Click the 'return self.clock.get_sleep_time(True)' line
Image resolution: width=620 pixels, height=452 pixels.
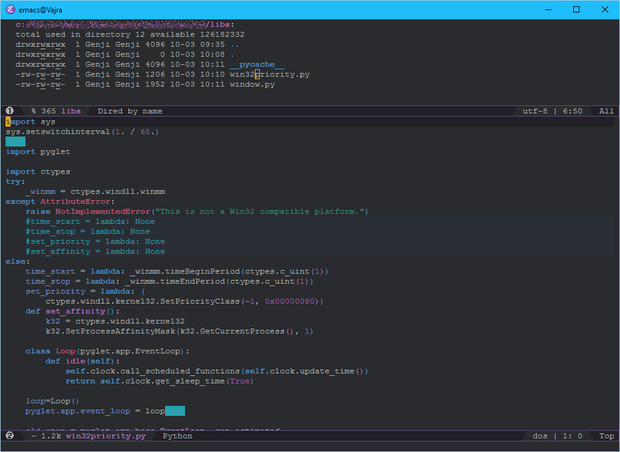click(159, 381)
